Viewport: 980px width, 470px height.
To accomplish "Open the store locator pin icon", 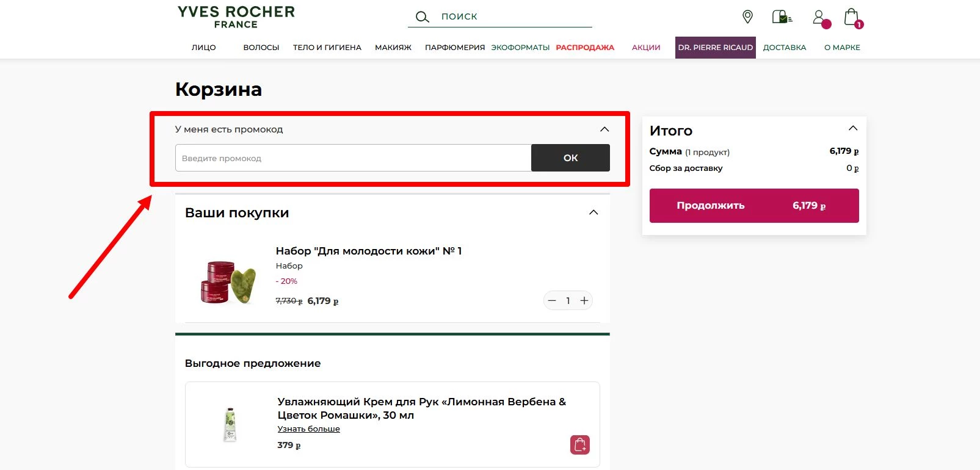I will (x=747, y=16).
